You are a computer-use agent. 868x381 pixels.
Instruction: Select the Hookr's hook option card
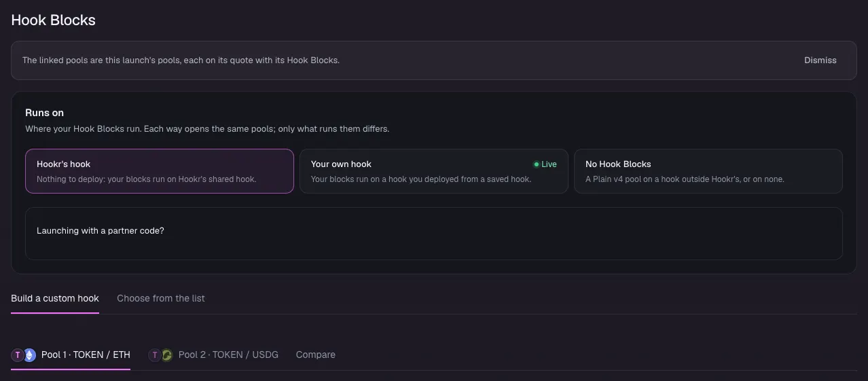160,171
